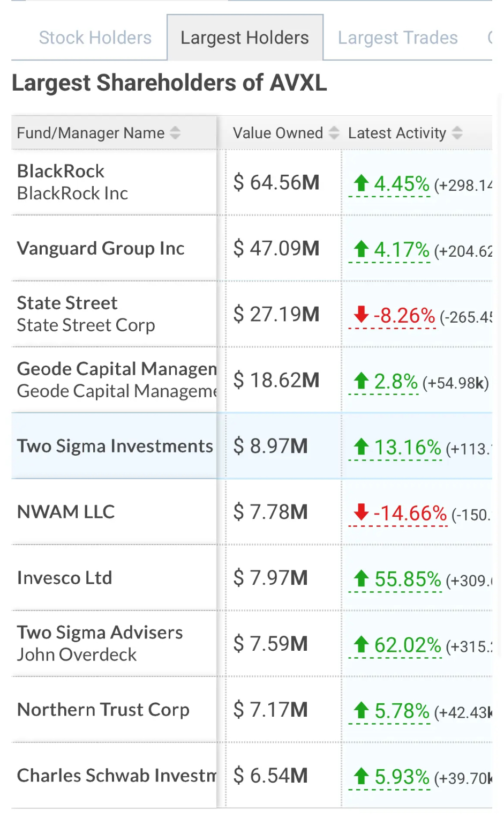Viewport: 504px width, 818px height.
Task: Sort by Fund/Manager Name arrows icon
Action: click(175, 133)
